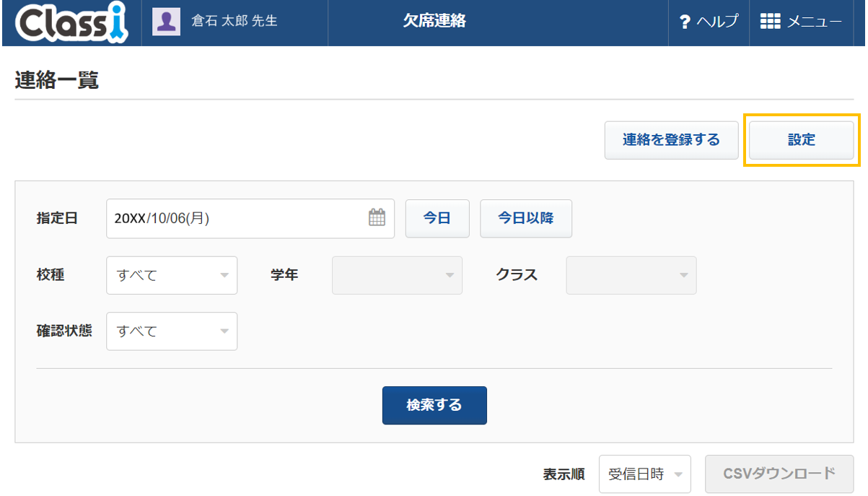Viewport: 868px width, 496px height.
Task: Click the 検索する search button
Action: point(434,405)
